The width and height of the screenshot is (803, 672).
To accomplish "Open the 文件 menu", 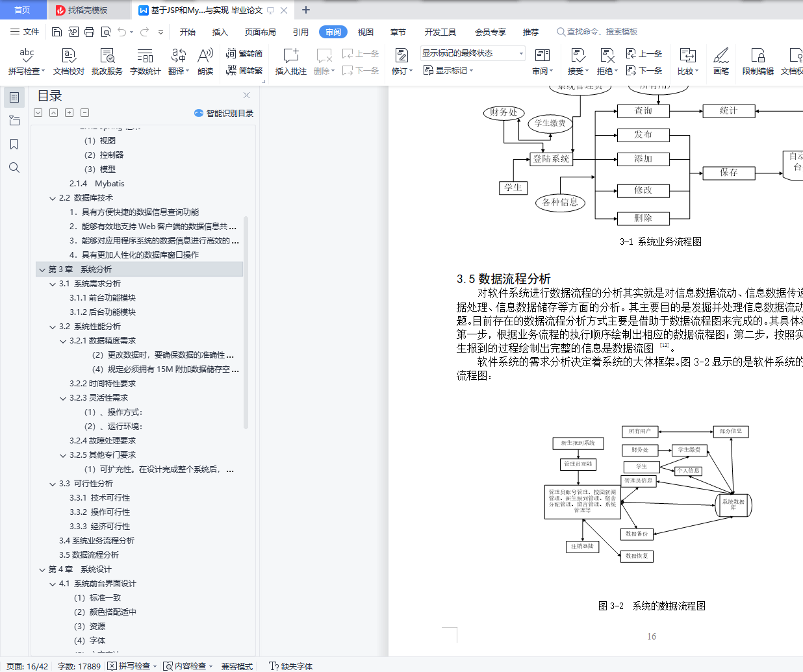I will pyautogui.click(x=25, y=32).
